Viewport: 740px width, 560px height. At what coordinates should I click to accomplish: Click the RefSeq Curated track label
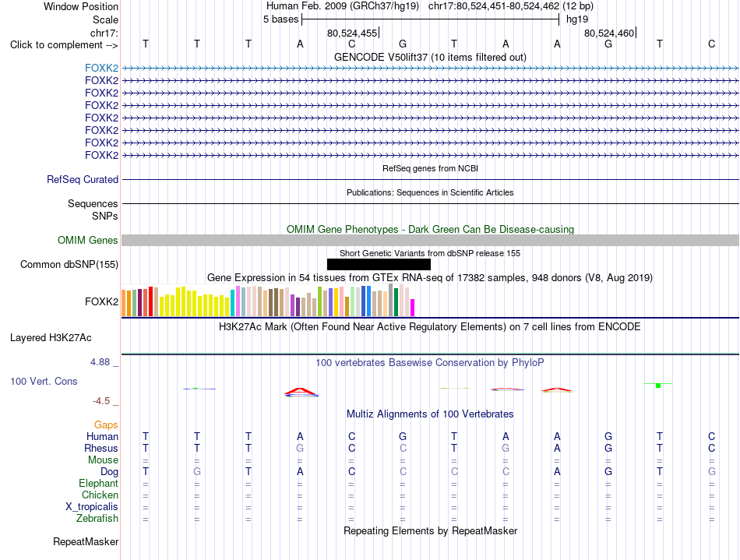point(83,179)
